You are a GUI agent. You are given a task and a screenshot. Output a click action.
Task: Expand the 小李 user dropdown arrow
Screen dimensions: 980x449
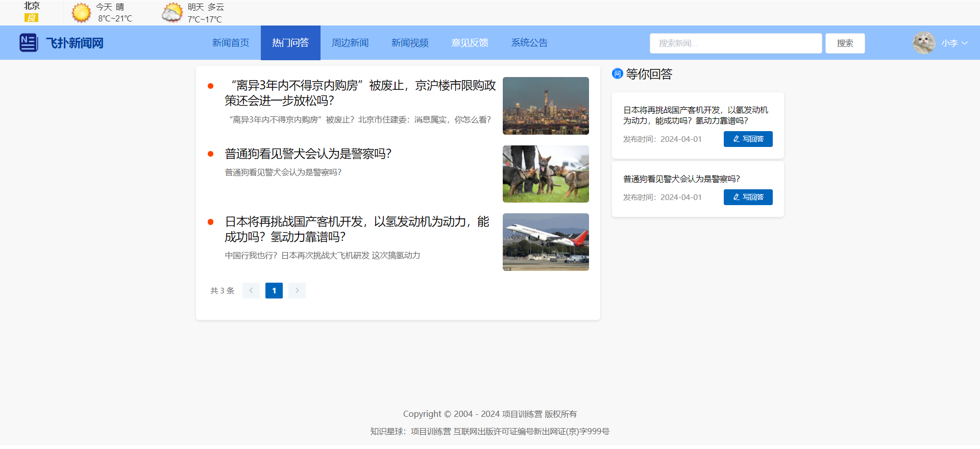965,43
